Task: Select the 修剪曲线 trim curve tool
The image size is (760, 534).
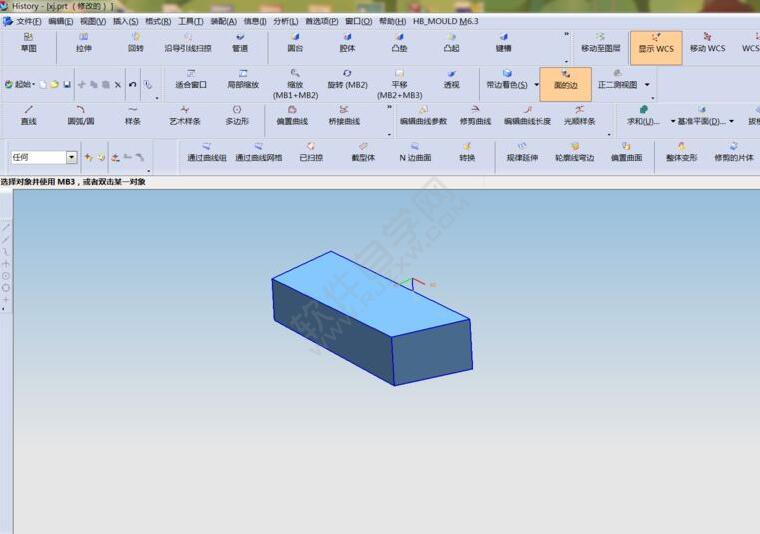Action: click(475, 115)
